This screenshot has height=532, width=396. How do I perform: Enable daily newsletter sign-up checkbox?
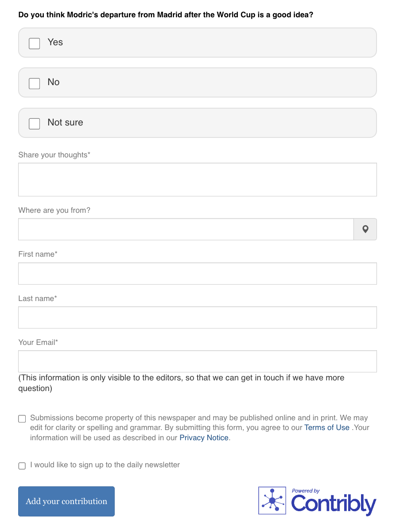click(22, 465)
